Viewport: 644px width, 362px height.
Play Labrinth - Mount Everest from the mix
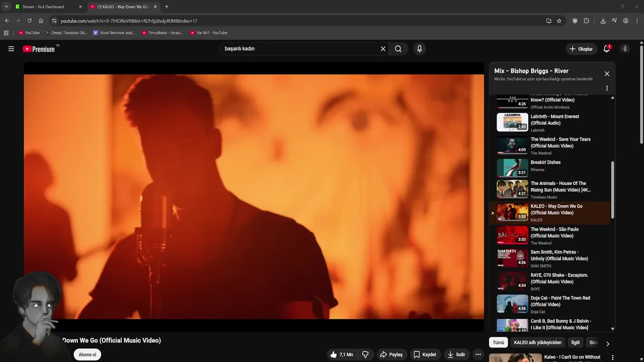[549, 123]
